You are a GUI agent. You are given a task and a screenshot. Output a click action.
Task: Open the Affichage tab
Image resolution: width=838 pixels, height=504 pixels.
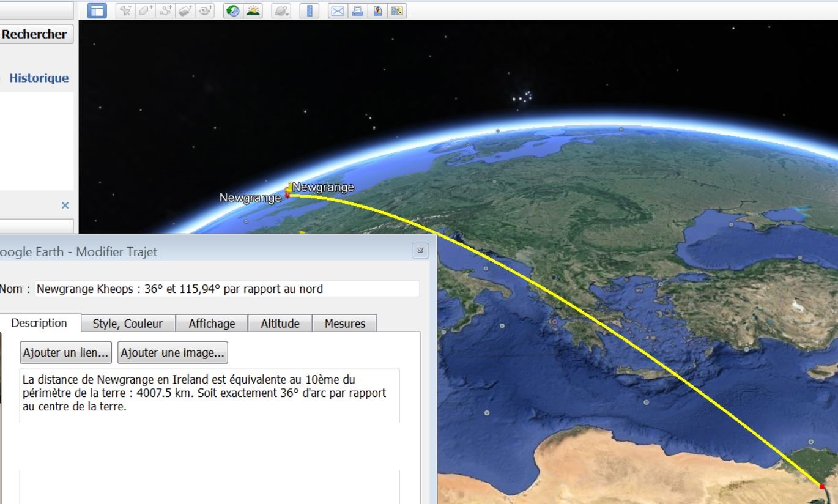point(212,324)
